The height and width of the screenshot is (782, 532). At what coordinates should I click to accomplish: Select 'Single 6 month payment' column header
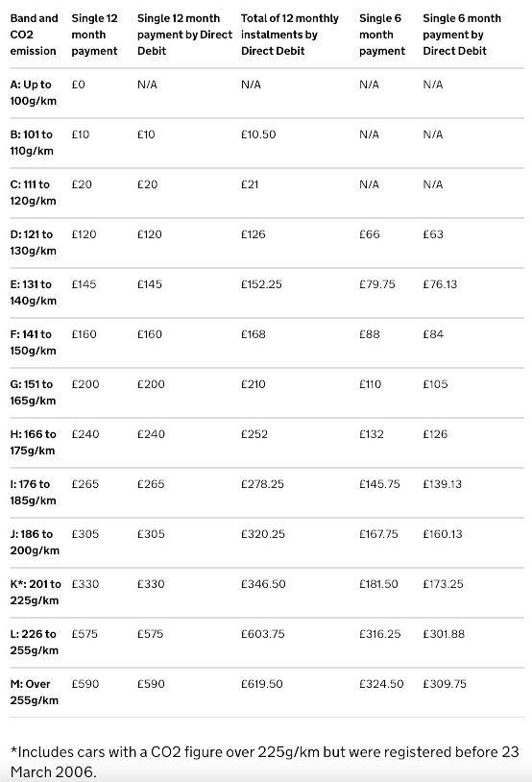tap(382, 35)
